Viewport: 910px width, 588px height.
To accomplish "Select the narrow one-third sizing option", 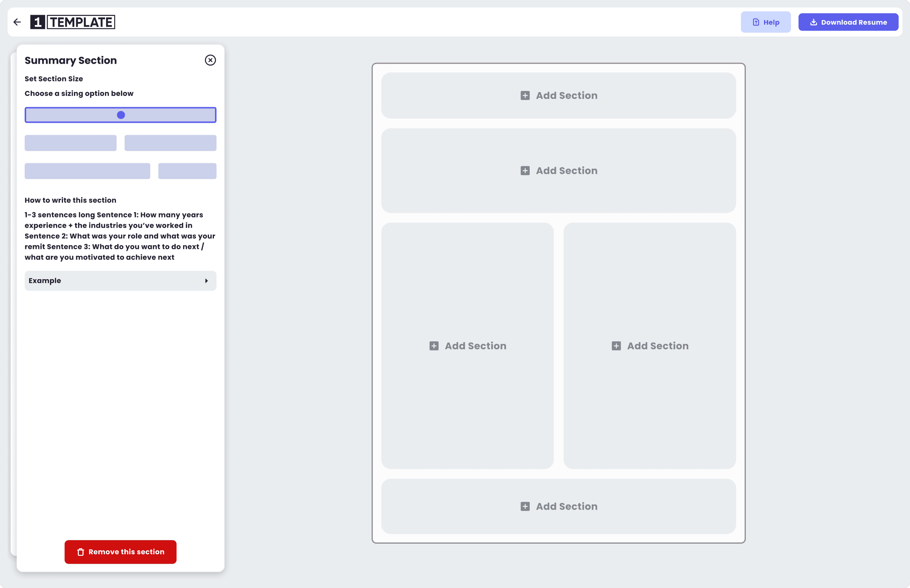I will coord(187,171).
